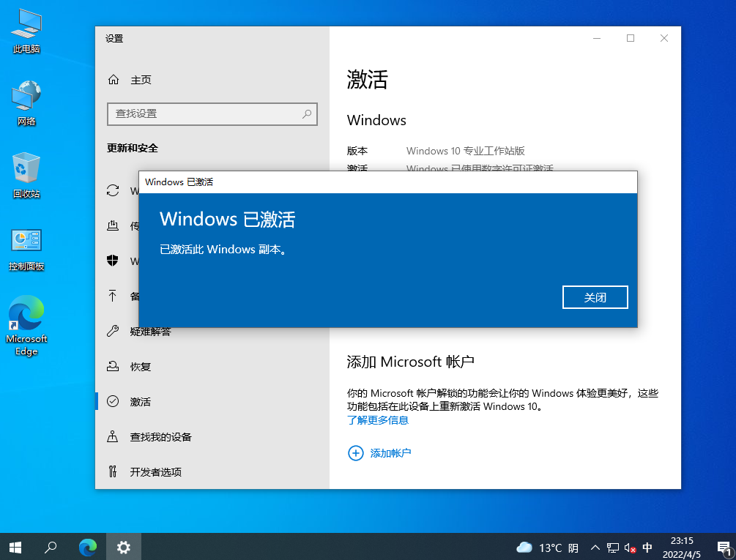Maximize the Settings window
This screenshot has width=736, height=560.
tap(631, 38)
